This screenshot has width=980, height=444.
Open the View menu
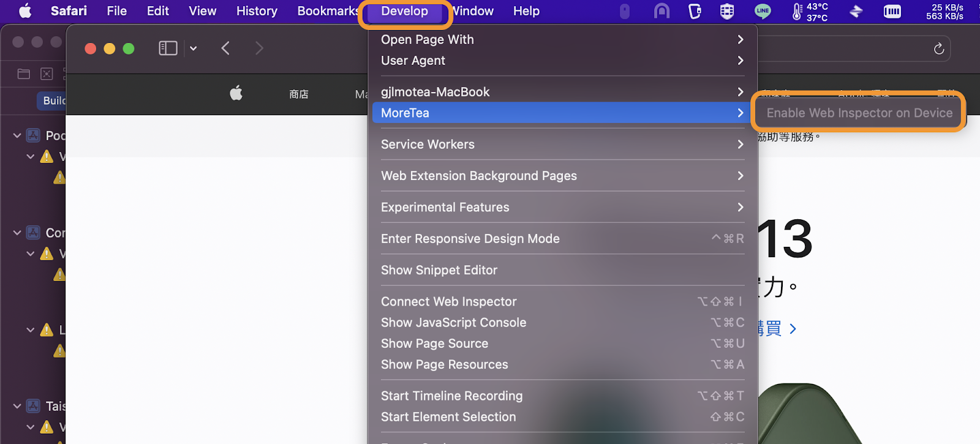click(x=202, y=11)
